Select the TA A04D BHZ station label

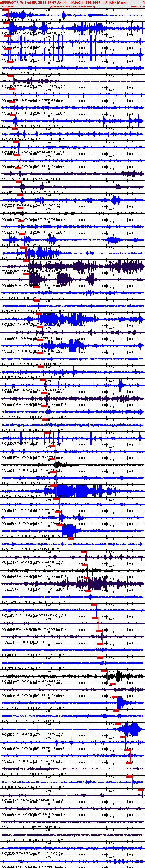pos(33,642)
